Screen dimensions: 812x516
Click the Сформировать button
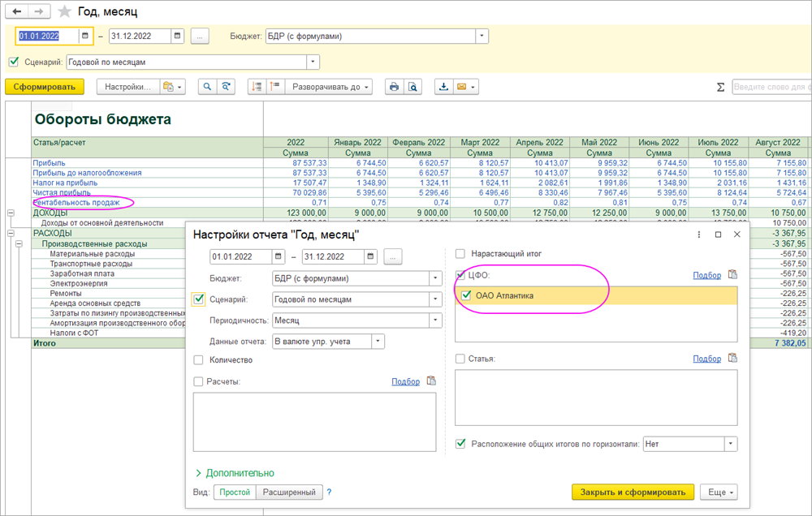pyautogui.click(x=45, y=87)
